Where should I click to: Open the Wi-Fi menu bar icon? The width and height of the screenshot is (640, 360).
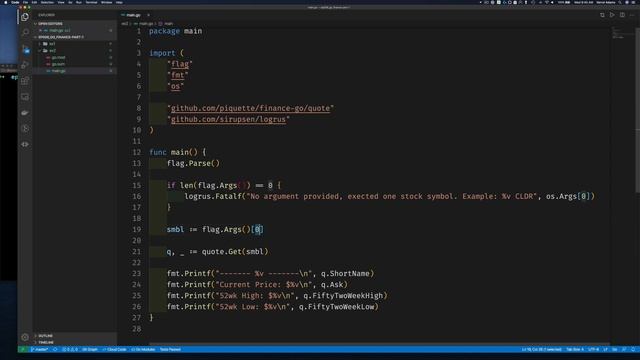(547, 2)
